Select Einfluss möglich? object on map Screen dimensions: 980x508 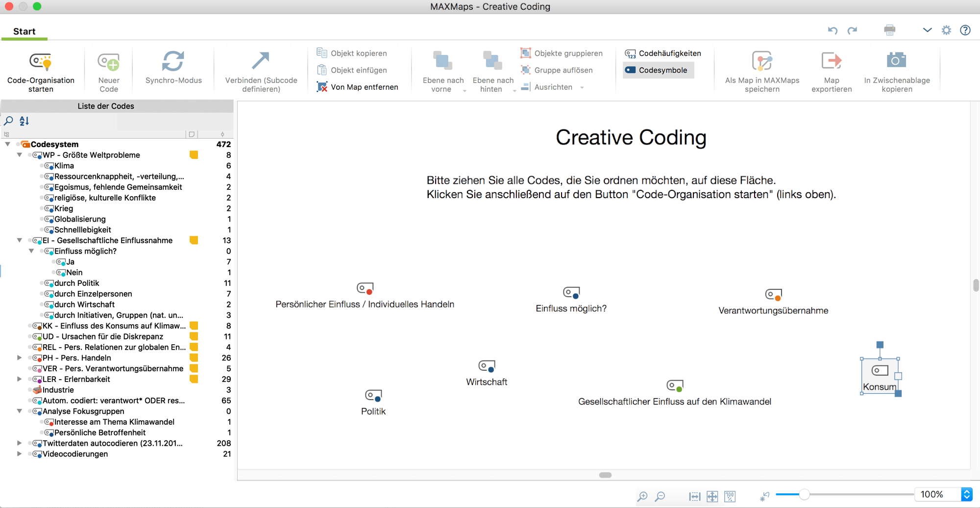(571, 300)
